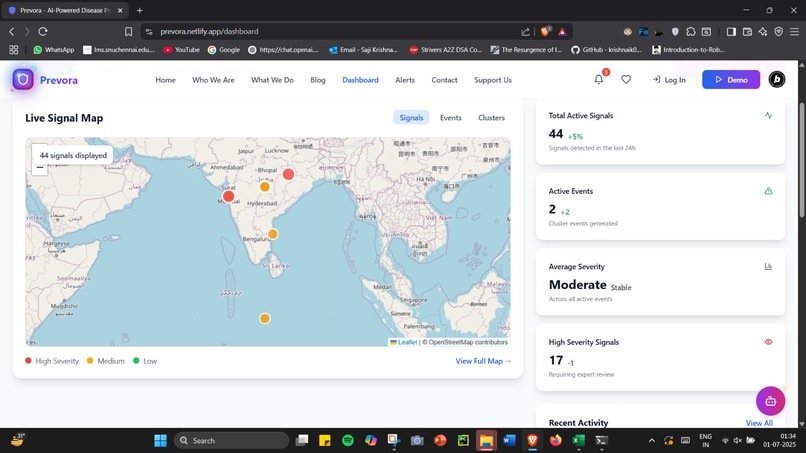Open browser extensions puzzle icon
Viewport: 806px width, 453px height.
pyautogui.click(x=691, y=31)
